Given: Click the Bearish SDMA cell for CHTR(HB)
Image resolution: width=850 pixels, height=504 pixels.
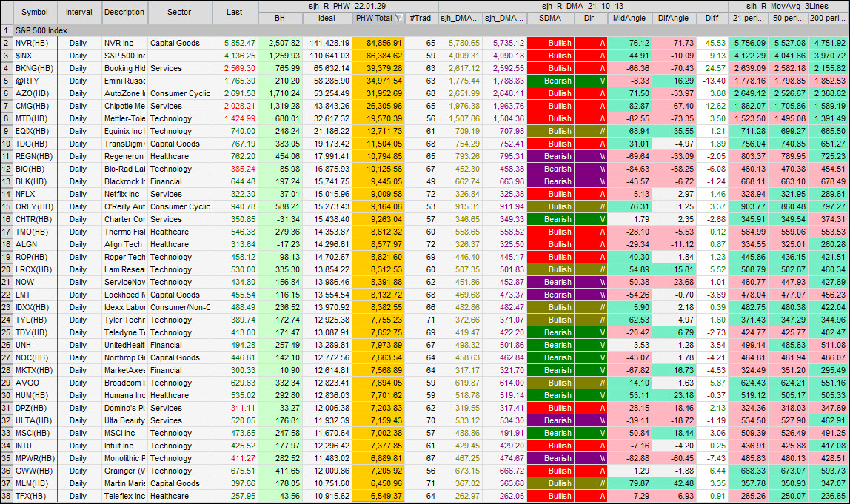Looking at the screenshot, I should pos(550,220).
